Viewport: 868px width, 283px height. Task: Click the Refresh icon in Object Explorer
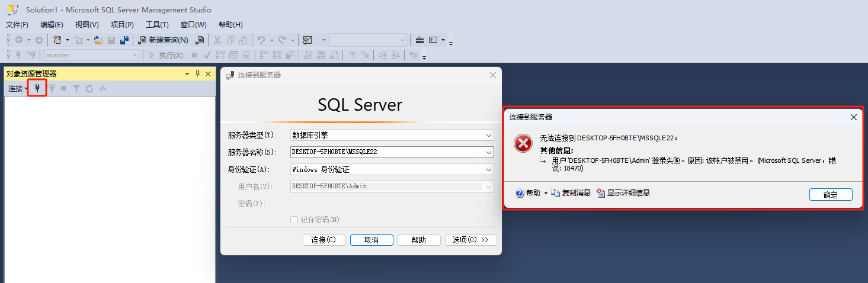point(89,88)
